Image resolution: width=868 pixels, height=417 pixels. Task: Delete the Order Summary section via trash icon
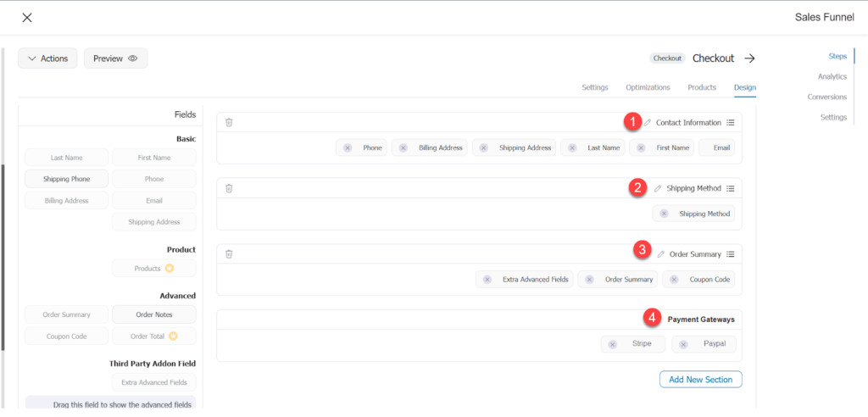tap(229, 254)
